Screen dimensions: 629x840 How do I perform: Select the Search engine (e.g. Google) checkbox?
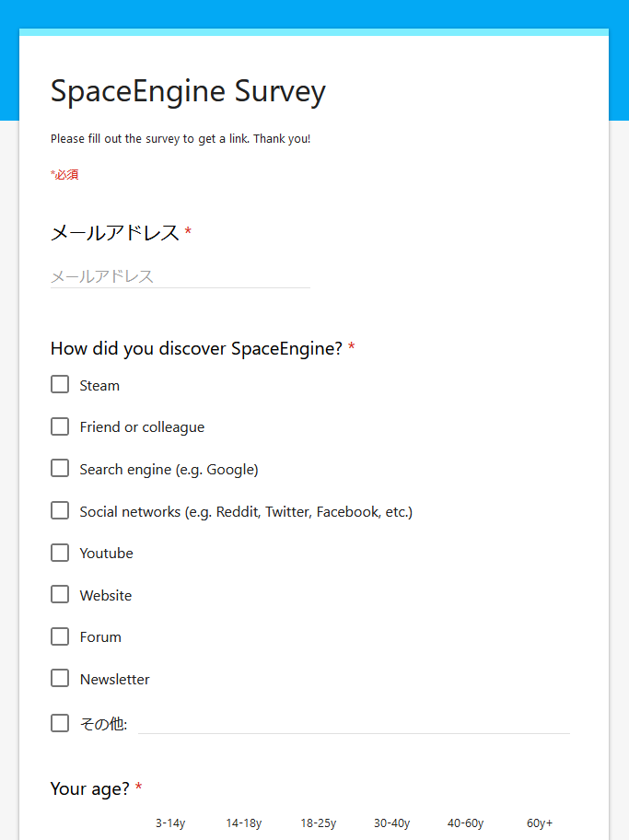tap(60, 468)
